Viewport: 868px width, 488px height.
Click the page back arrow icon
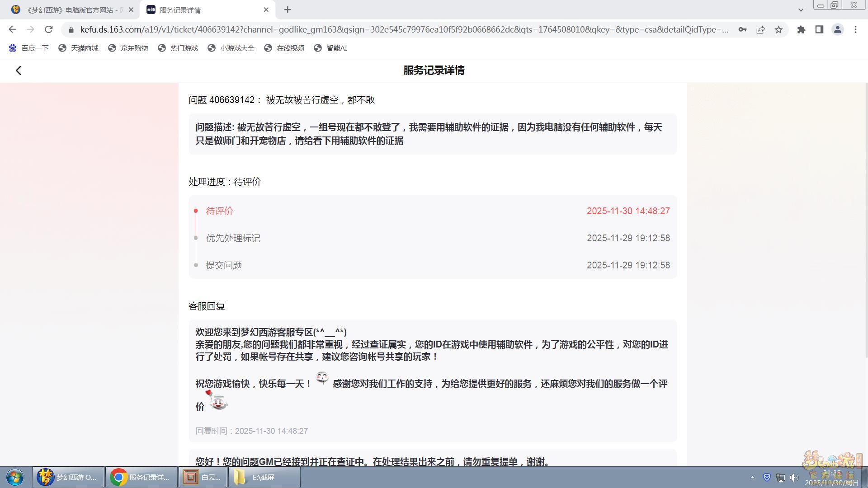19,70
